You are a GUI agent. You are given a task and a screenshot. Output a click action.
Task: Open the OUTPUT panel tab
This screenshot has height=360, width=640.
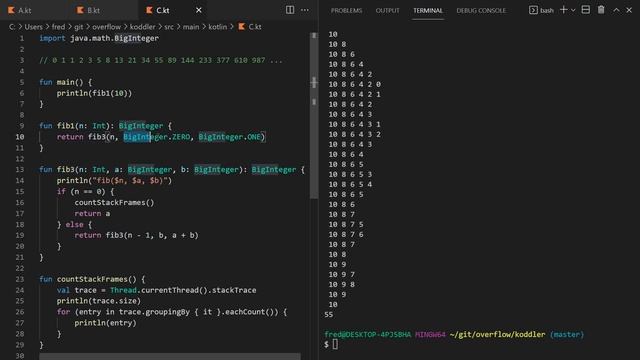[x=387, y=11]
